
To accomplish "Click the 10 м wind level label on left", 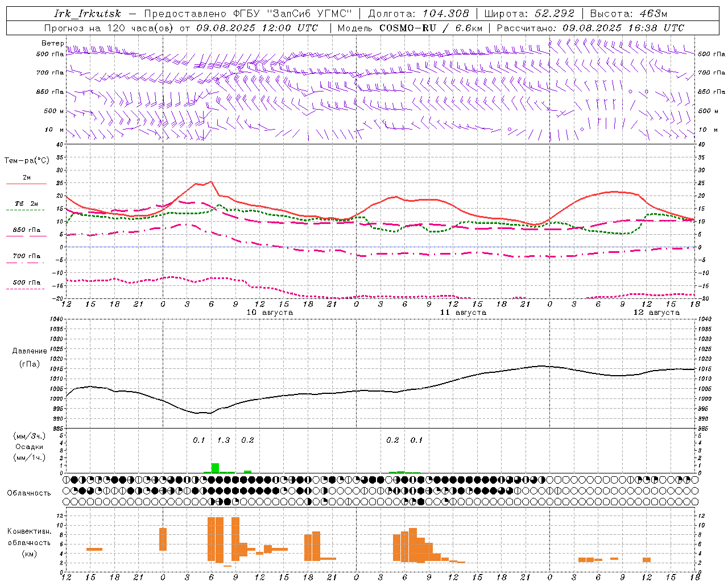I will click(55, 130).
